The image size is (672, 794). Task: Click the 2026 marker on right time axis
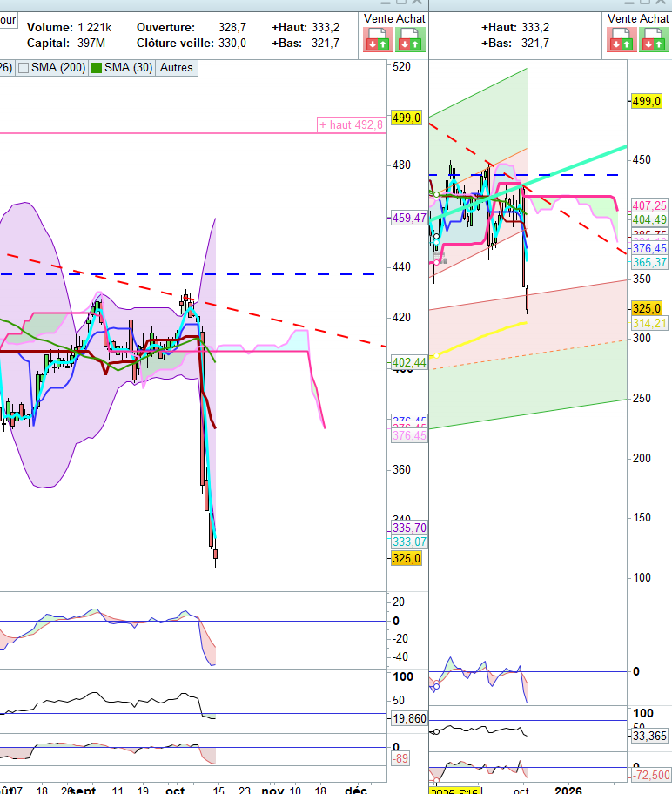click(x=568, y=789)
